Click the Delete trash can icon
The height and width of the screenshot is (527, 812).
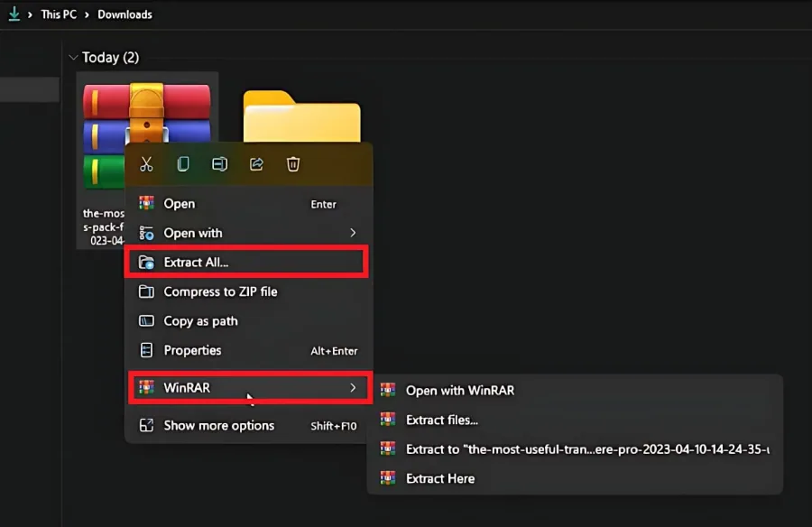[x=293, y=164]
